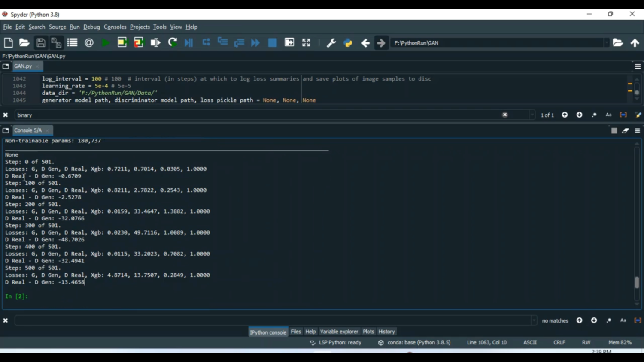Viewport: 644px width, 362px height.
Task: Click the Save file icon
Action: coord(41,43)
